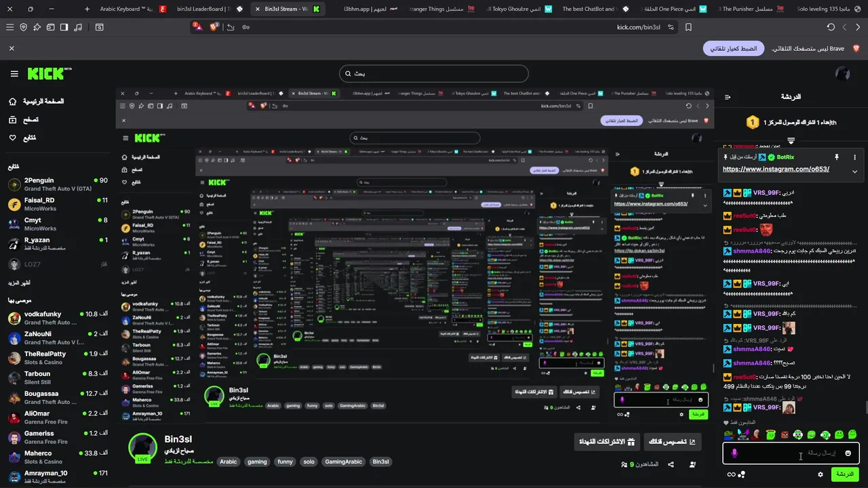868x488 pixels.
Task: Click the chat message input box
Action: [791, 453]
